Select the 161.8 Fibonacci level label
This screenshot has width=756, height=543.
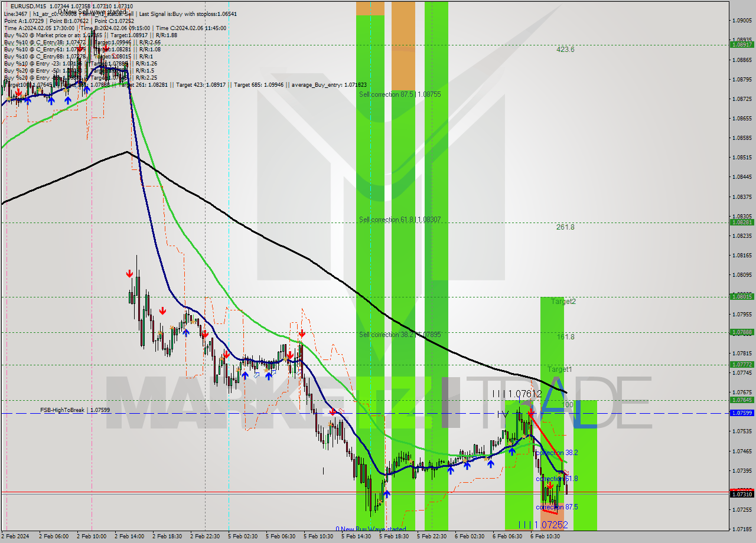565,336
